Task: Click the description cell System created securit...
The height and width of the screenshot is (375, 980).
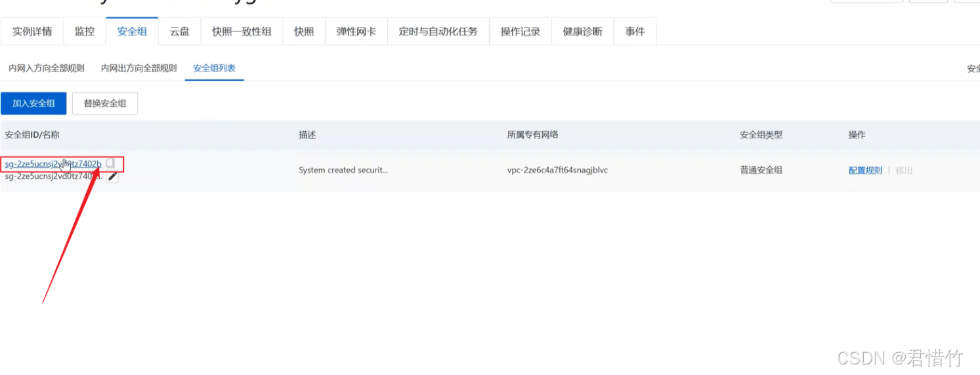Action: [x=343, y=170]
